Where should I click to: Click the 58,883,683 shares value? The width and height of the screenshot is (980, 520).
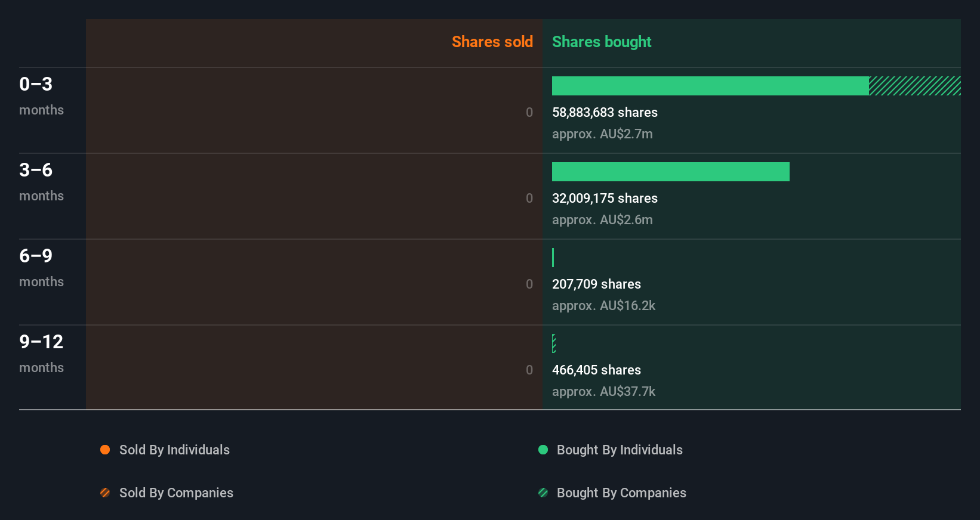(x=605, y=112)
